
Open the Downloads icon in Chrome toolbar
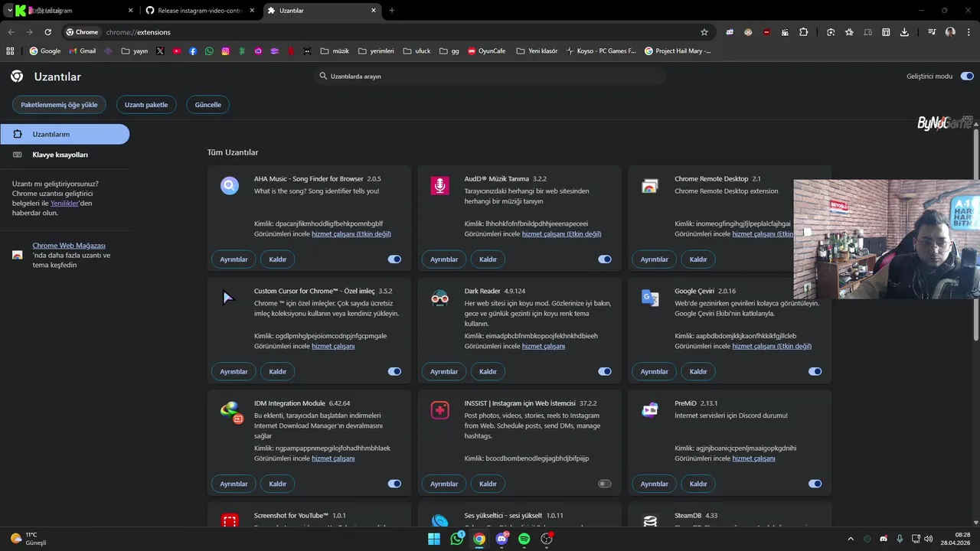tap(904, 32)
